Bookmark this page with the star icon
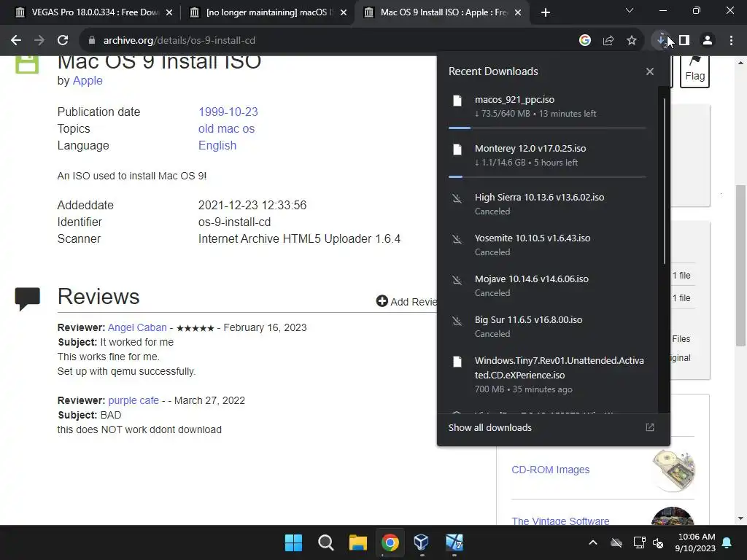This screenshot has width=747, height=560. (632, 41)
